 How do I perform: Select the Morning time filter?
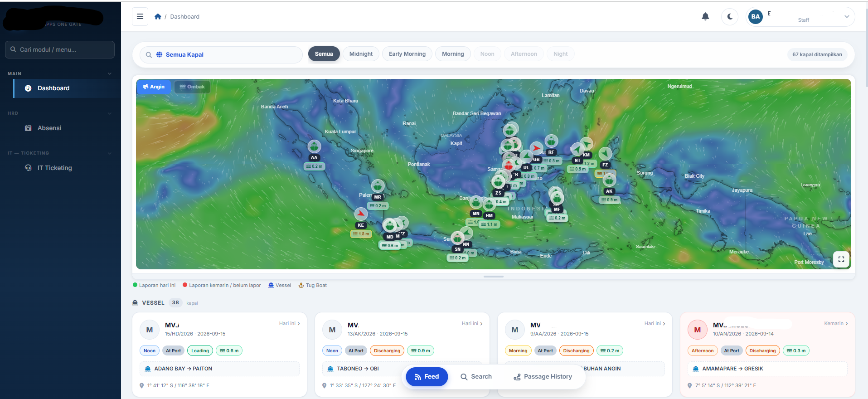click(453, 54)
